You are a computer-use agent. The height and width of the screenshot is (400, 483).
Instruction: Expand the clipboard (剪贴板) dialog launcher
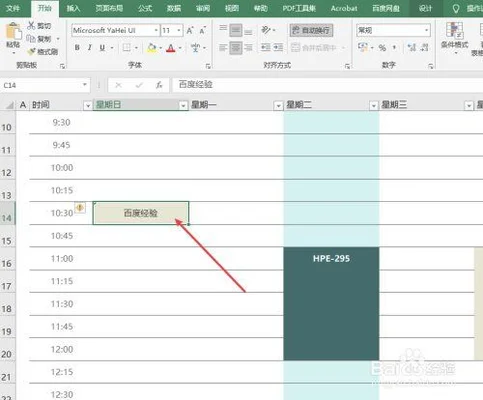pyautogui.click(x=62, y=66)
